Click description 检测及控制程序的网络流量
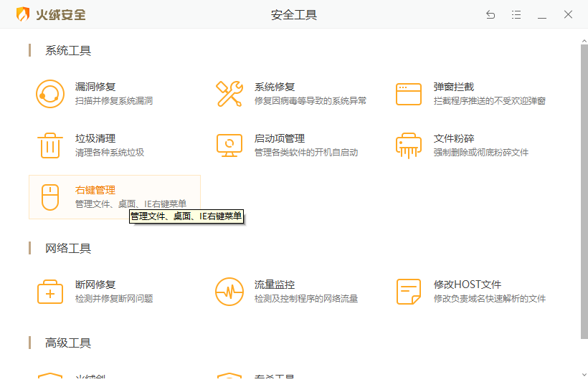588x387 pixels. coord(306,299)
